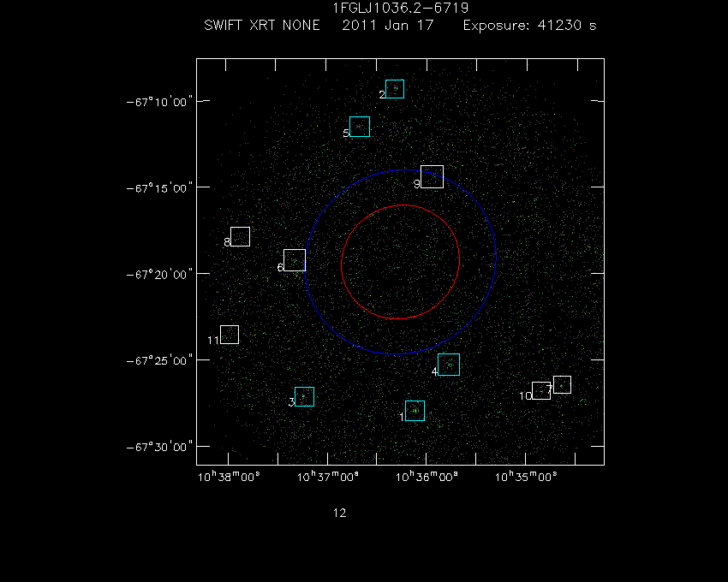Click the right ascension label 10h38m00s

point(229,477)
